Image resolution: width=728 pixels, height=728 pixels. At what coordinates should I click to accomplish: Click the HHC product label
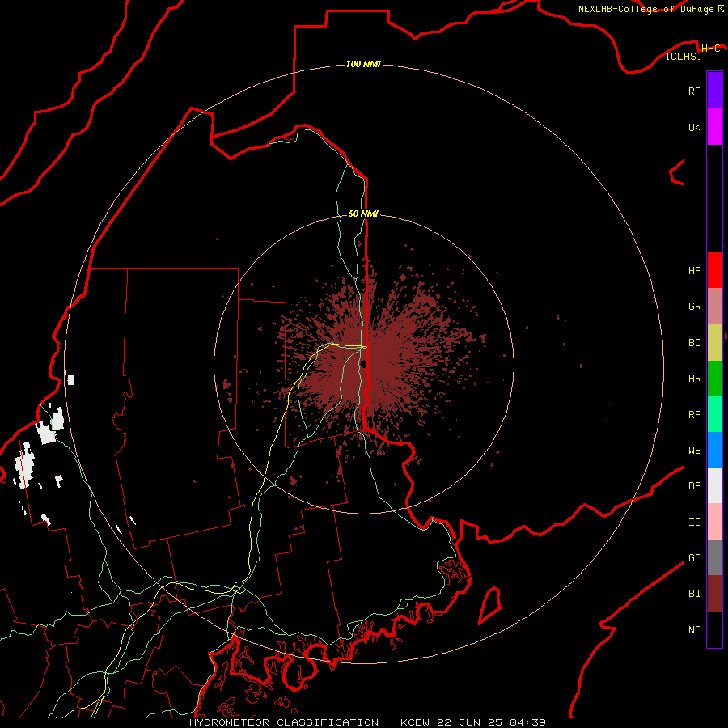tap(710, 49)
